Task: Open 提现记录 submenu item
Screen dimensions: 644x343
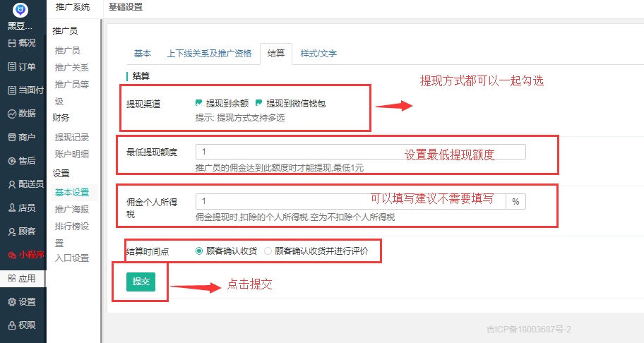Action: point(71,138)
